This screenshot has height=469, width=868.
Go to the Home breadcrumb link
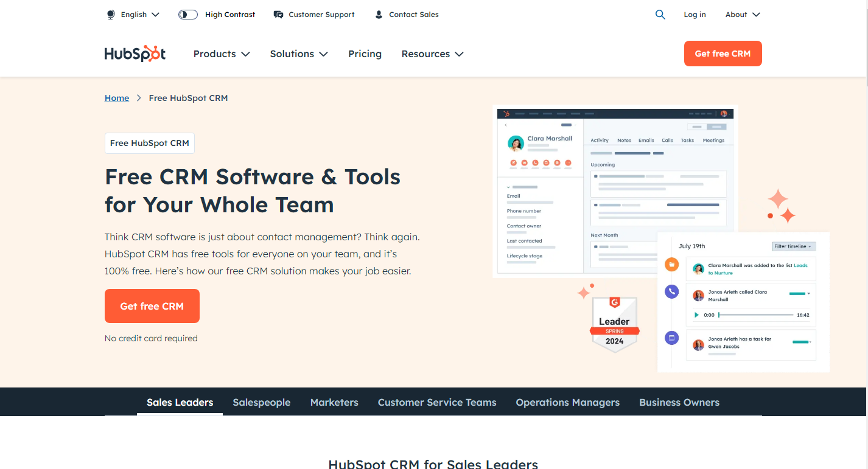tap(117, 98)
